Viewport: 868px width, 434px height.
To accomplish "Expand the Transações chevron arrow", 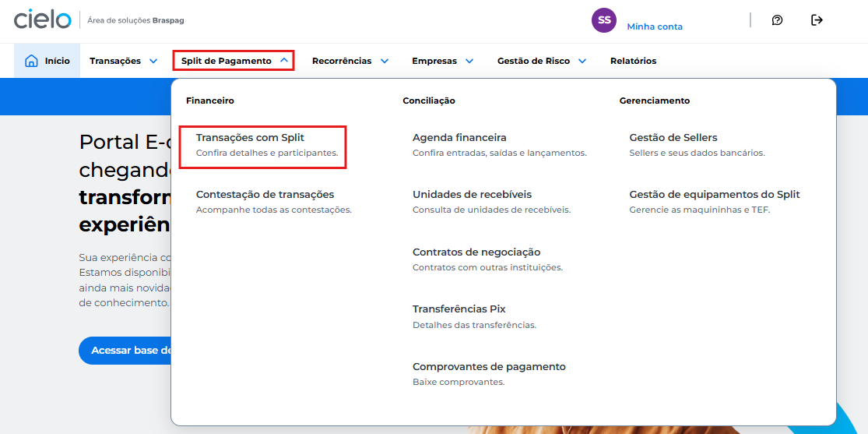I will [153, 61].
